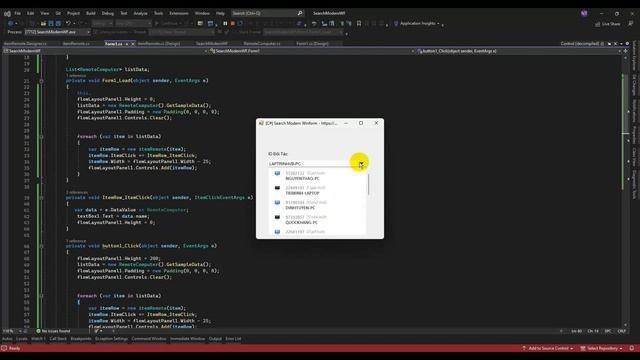Viewport: 640px width, 360px height.
Task: Open the Exception Settings panel tab
Action: (x=111, y=339)
